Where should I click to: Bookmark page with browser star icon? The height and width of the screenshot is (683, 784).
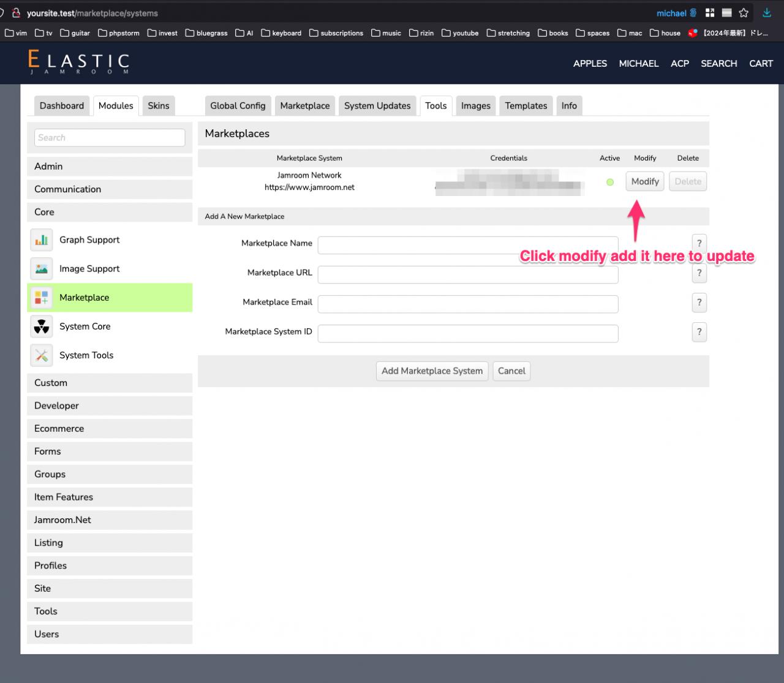[x=744, y=13]
